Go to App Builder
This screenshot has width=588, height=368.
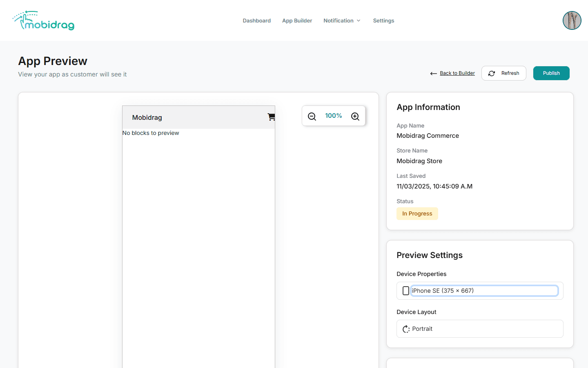pos(297,20)
